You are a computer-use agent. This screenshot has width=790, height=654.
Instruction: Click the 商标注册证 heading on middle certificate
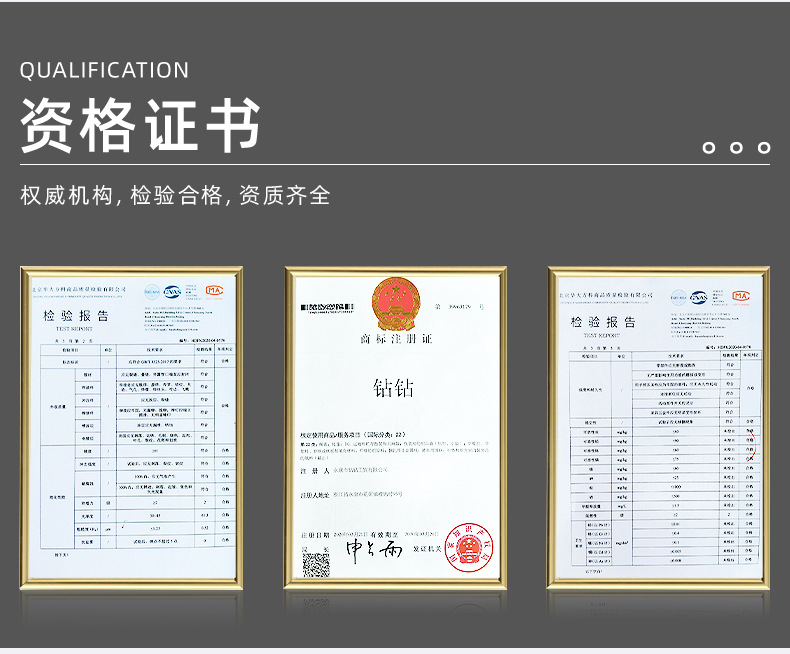pyautogui.click(x=395, y=340)
